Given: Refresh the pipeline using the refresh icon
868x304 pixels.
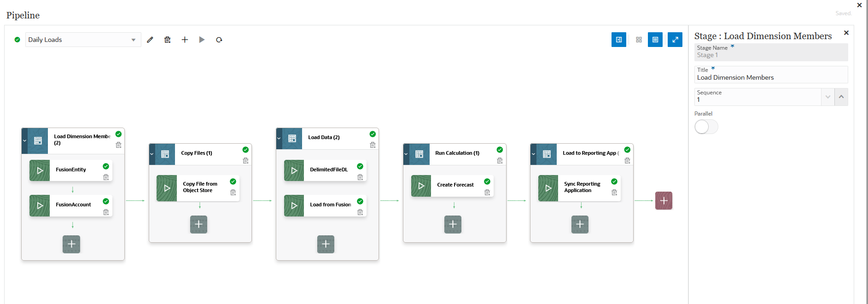Looking at the screenshot, I should [219, 40].
